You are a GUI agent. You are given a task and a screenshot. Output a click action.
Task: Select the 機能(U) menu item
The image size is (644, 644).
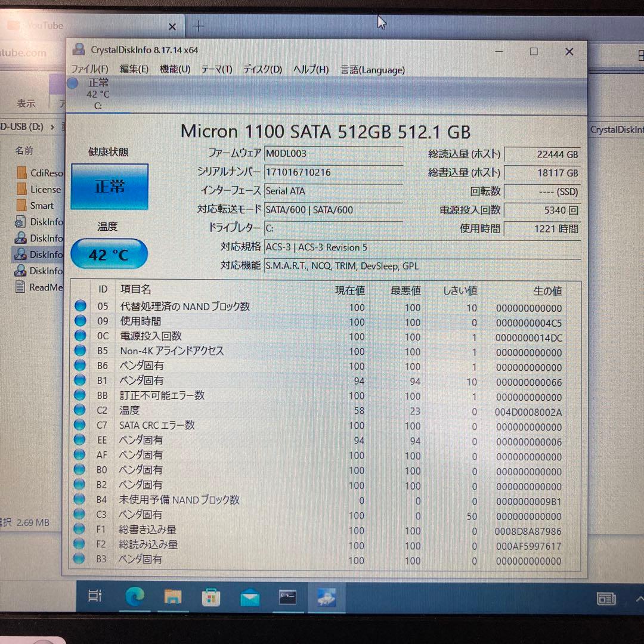(175, 70)
